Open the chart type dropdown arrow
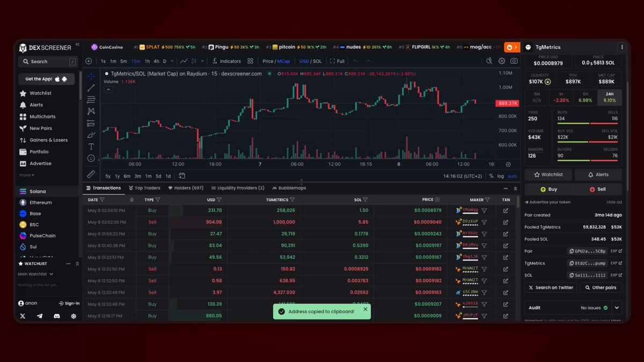The width and height of the screenshot is (644, 362). click(x=202, y=61)
